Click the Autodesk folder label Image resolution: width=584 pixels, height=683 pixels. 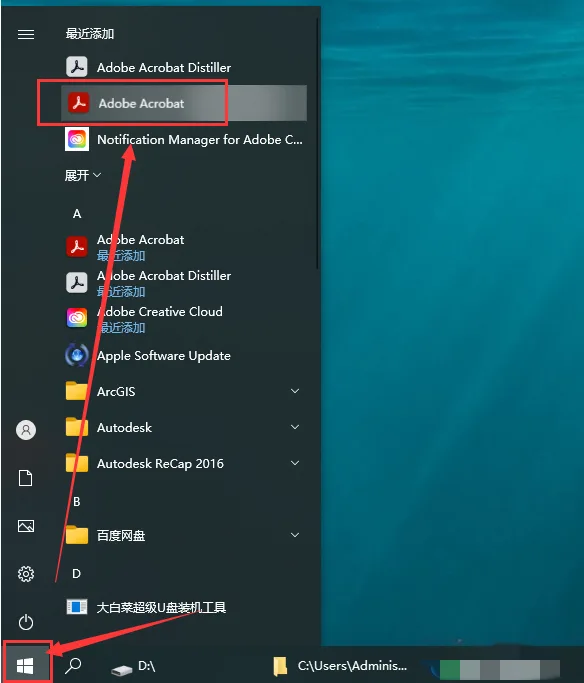[124, 428]
